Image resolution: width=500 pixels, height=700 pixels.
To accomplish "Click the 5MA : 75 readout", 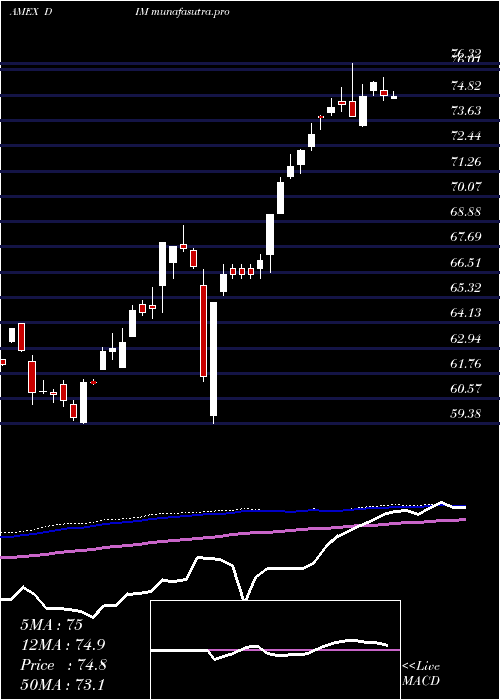I will coord(51,625).
